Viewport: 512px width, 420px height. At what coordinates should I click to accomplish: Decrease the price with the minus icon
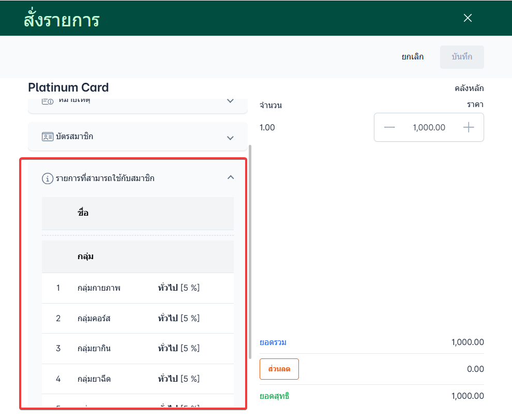pyautogui.click(x=389, y=127)
